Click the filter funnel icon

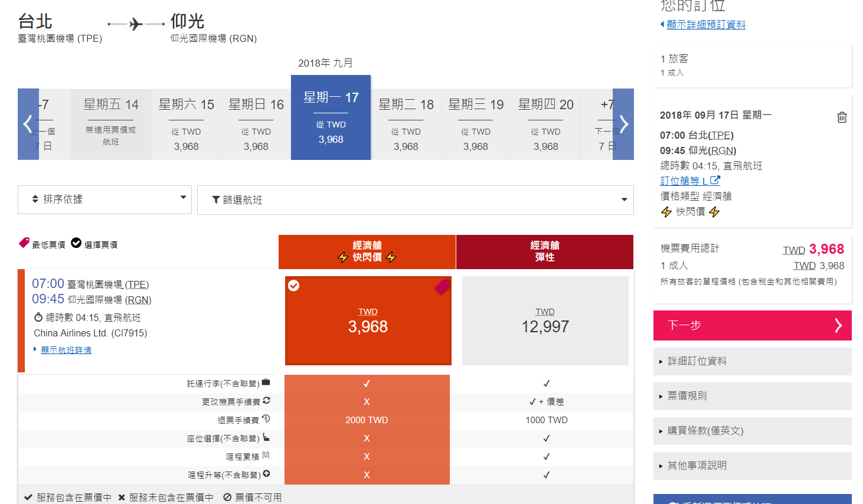(216, 200)
